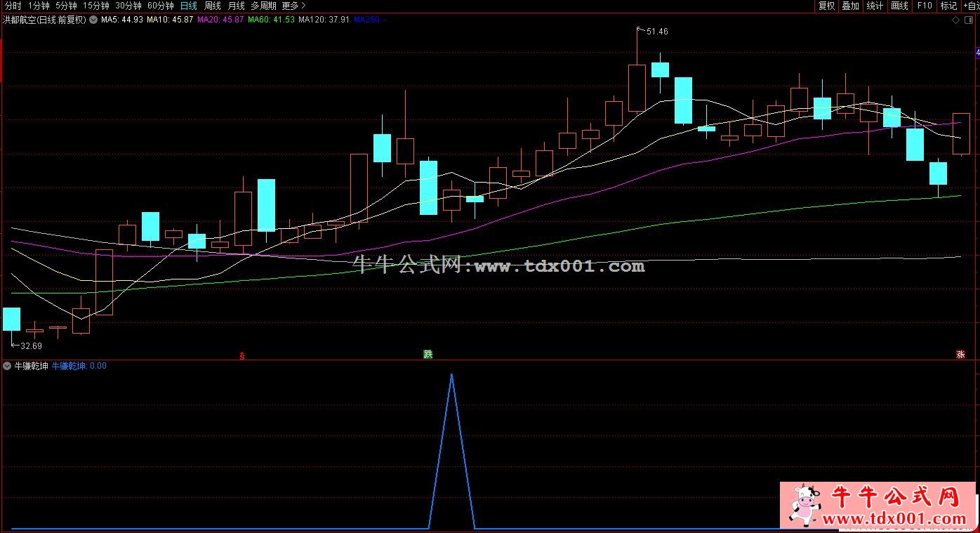Click the MA10: 45.87 label
980x533 pixels.
(x=170, y=20)
